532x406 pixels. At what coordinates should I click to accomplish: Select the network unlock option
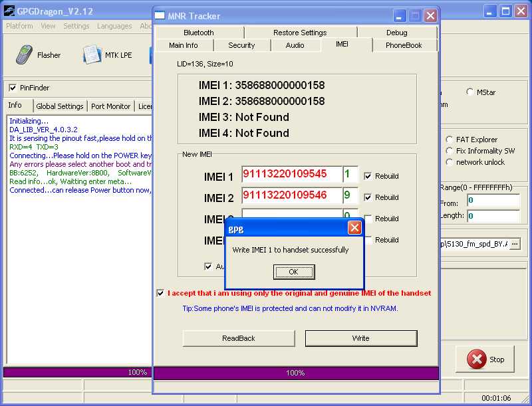[450, 162]
